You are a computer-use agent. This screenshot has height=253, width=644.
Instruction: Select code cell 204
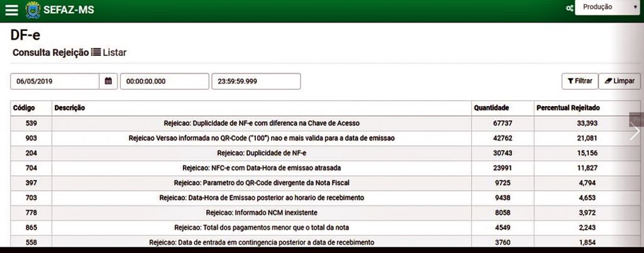pos(31,153)
